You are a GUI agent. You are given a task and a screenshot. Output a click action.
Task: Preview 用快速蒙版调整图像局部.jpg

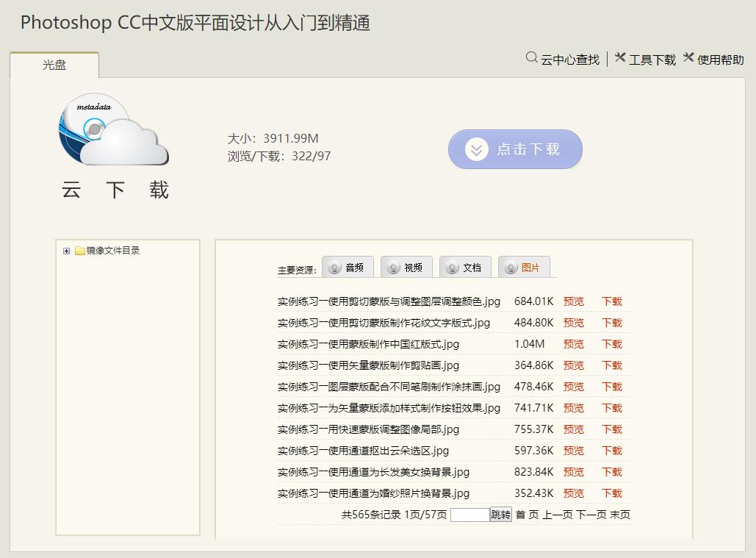574,429
